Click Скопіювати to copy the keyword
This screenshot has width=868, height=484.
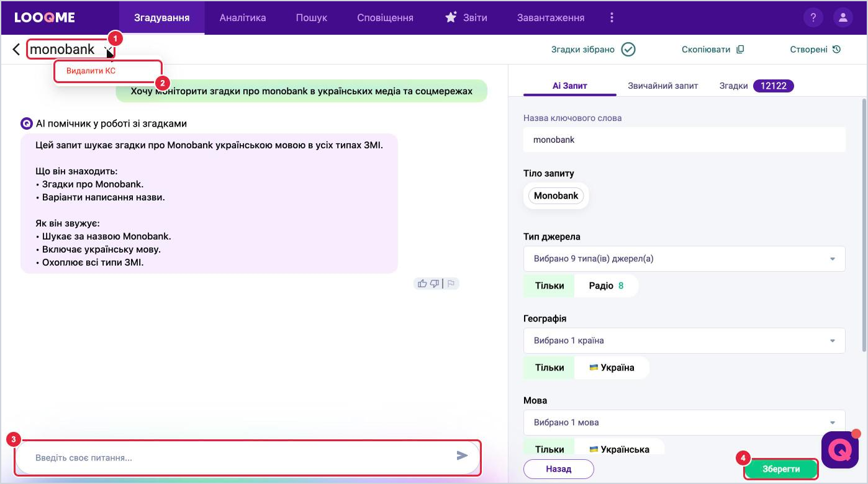713,50
